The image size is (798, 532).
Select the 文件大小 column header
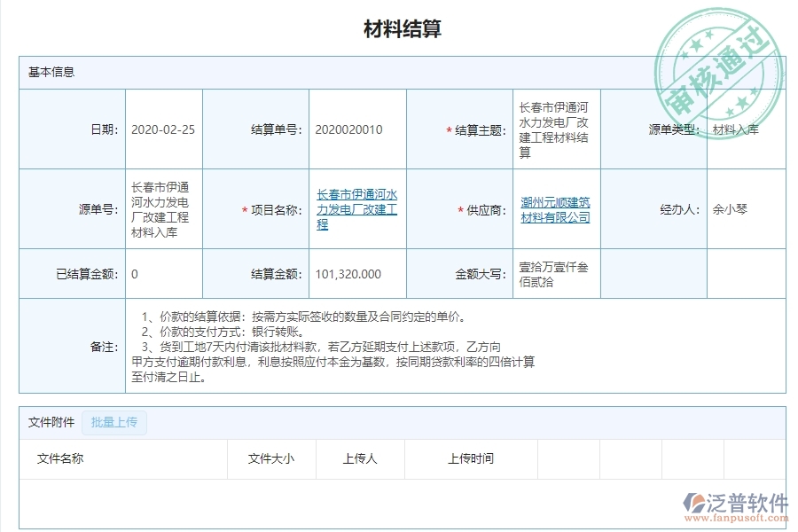(271, 459)
